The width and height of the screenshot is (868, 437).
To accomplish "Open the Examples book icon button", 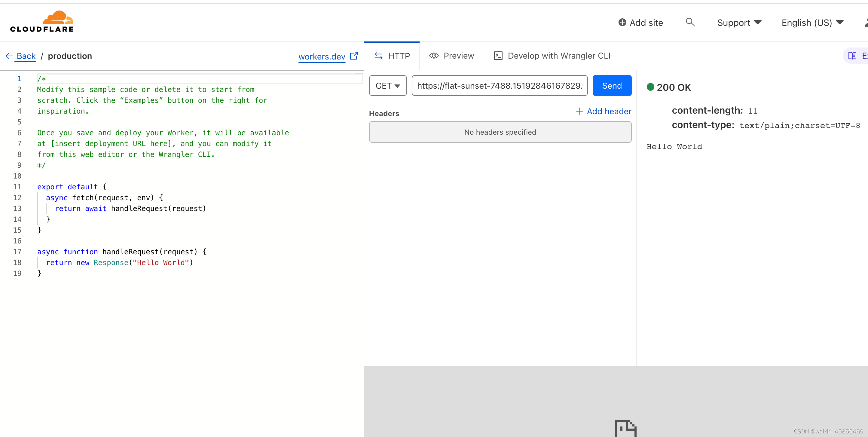I will pos(852,56).
